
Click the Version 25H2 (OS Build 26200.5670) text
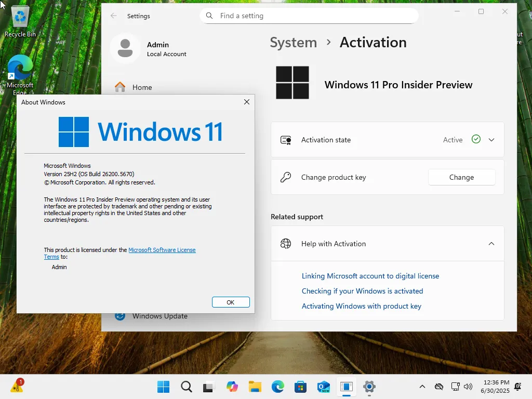pos(89,174)
